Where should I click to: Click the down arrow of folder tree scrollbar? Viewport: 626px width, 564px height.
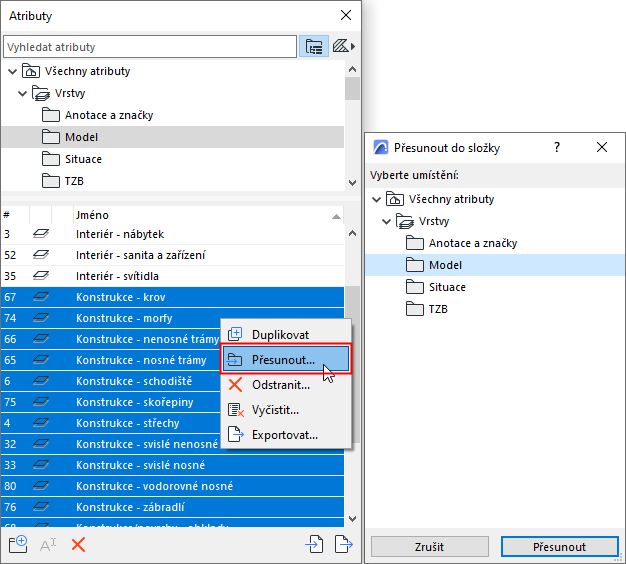pyautogui.click(x=352, y=183)
